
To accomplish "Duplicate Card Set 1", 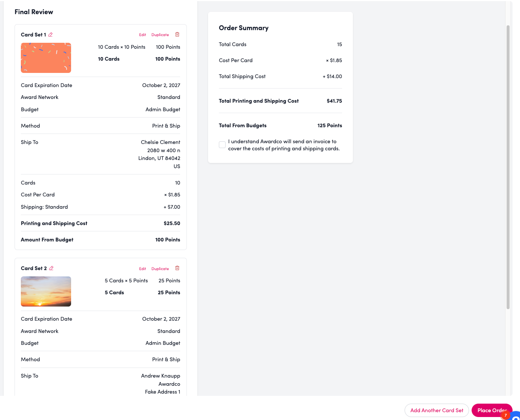I will (160, 35).
